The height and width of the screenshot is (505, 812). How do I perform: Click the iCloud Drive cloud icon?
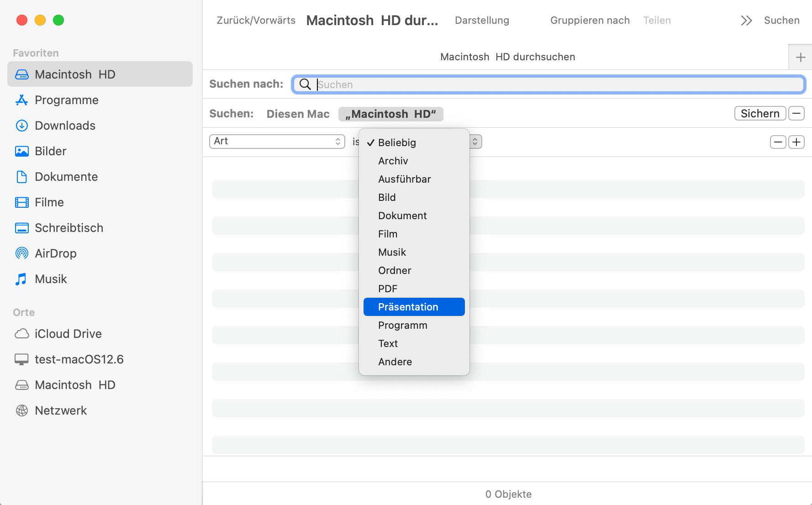point(21,334)
